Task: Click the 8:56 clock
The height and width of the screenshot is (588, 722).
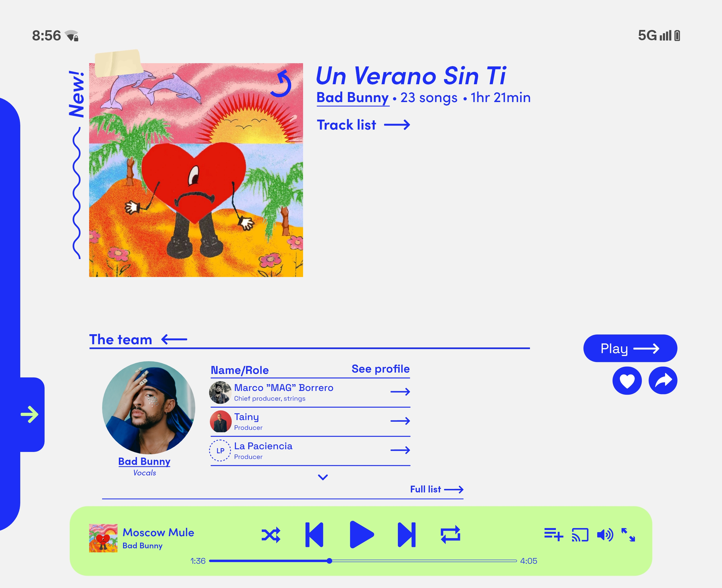Action: [46, 36]
